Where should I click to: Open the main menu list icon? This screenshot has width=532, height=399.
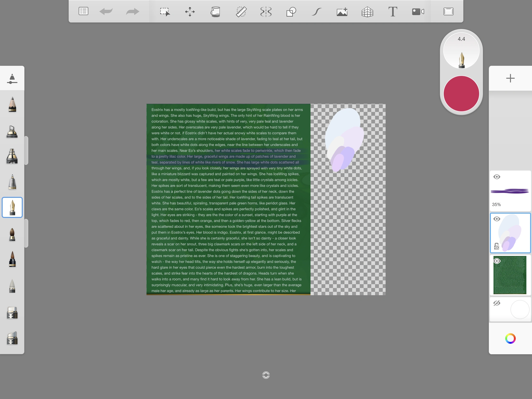(83, 11)
